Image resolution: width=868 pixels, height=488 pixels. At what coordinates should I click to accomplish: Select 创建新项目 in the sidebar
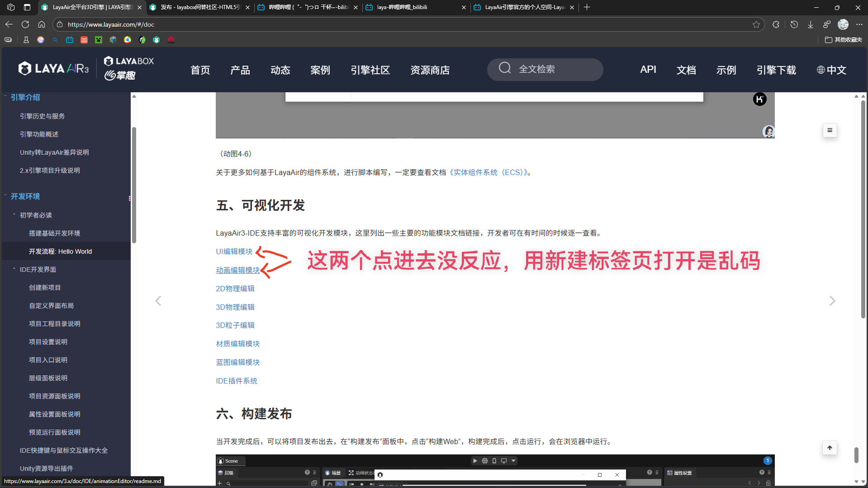tap(45, 288)
